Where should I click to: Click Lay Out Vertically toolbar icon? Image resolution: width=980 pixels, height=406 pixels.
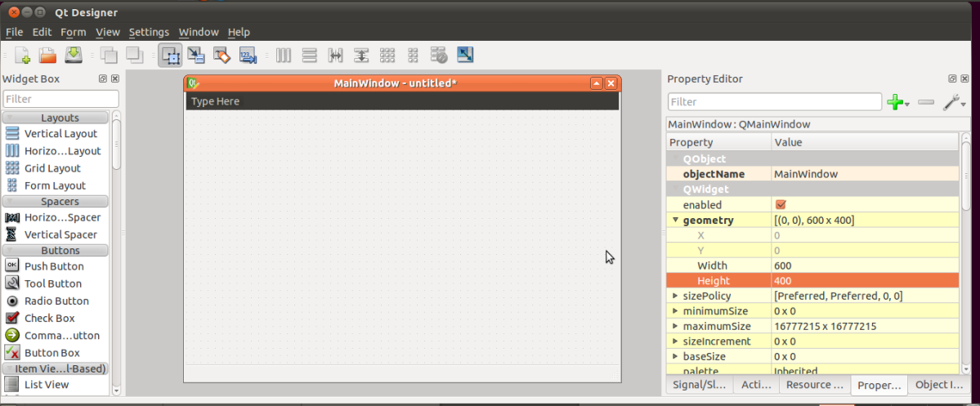pos(309,55)
